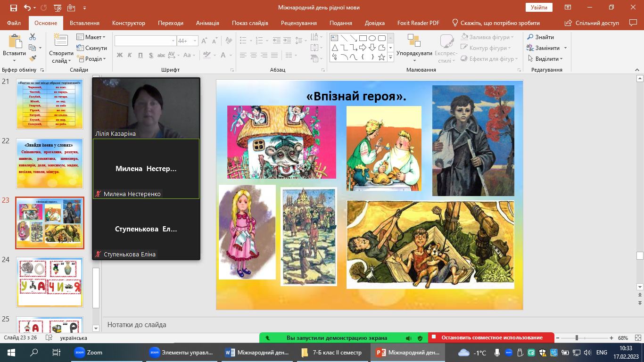Undo the last action
The image size is (644, 362).
coord(27,8)
